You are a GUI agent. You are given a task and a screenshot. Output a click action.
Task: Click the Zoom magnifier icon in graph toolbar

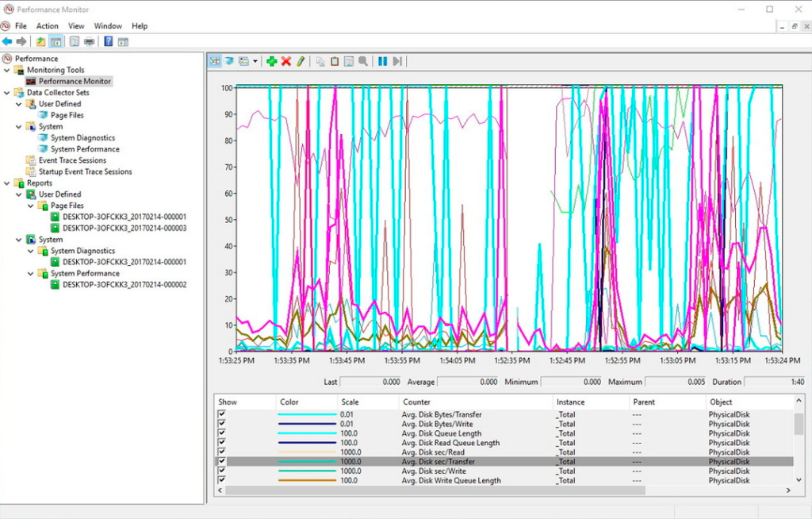[362, 61]
